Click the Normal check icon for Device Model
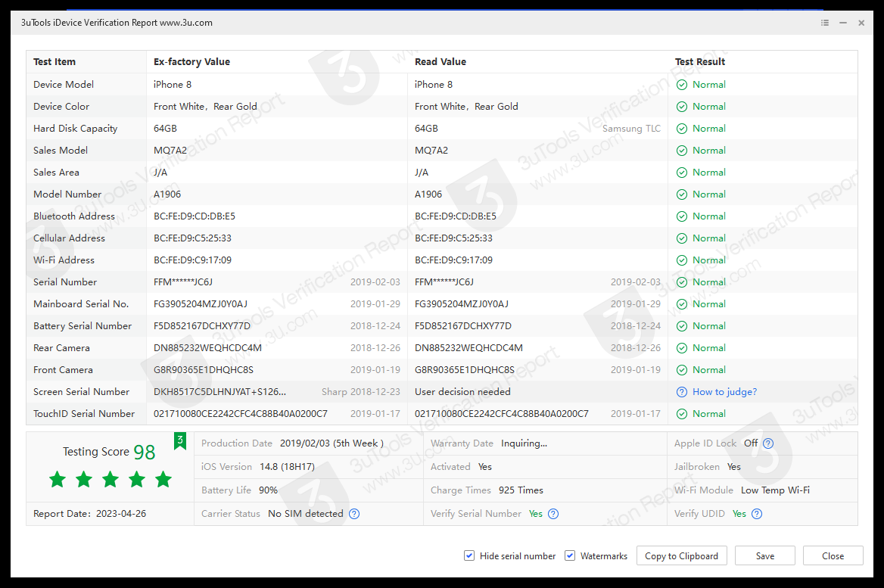The height and width of the screenshot is (588, 884). coord(682,85)
